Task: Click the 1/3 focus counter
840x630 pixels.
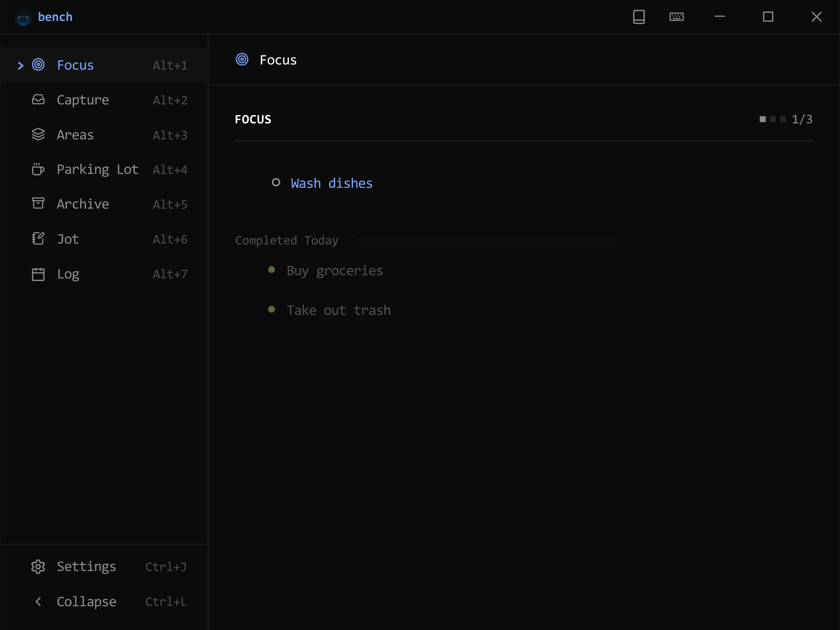Action: coord(802,120)
